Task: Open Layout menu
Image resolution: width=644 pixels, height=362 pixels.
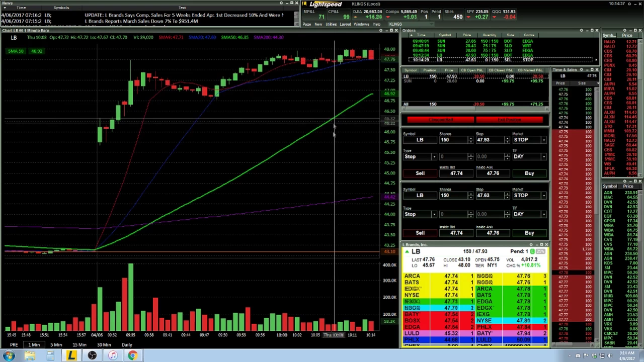Action: coord(345,24)
